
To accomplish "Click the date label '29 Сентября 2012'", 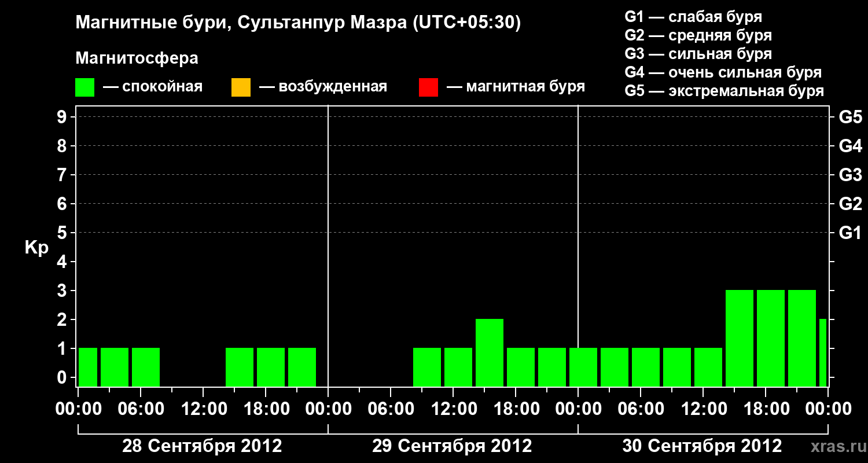I will tap(452, 446).
